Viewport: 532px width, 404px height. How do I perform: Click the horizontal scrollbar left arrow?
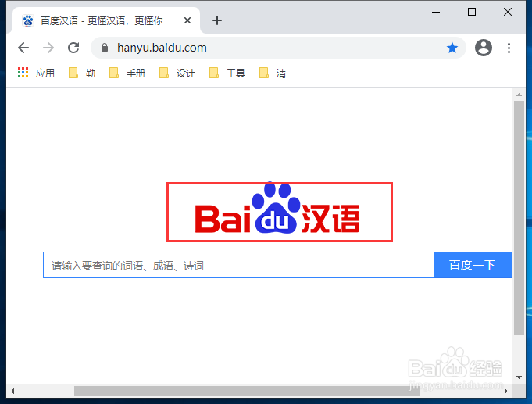(x=12, y=391)
